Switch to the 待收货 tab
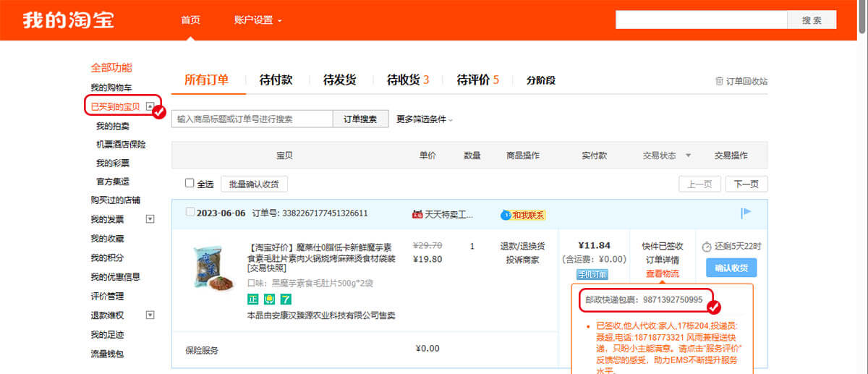 [x=408, y=80]
